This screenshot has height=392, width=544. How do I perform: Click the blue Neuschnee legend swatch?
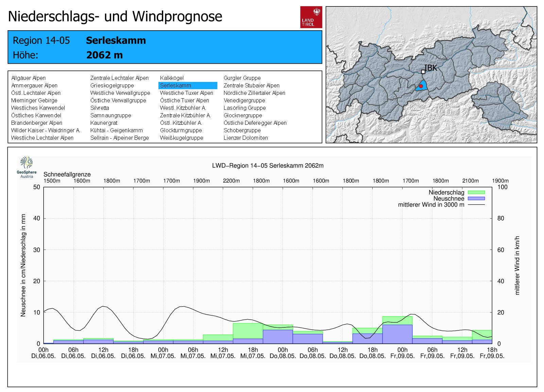pyautogui.click(x=476, y=199)
